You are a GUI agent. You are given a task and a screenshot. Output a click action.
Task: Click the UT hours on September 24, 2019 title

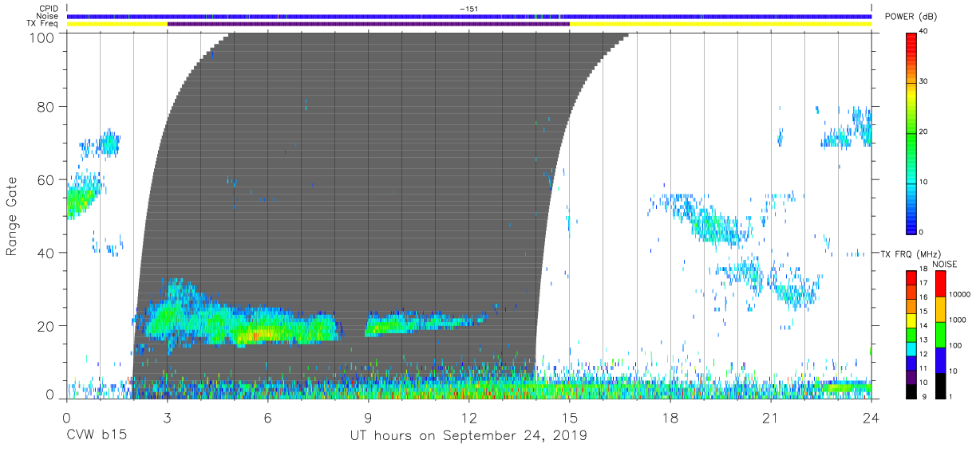468,436
